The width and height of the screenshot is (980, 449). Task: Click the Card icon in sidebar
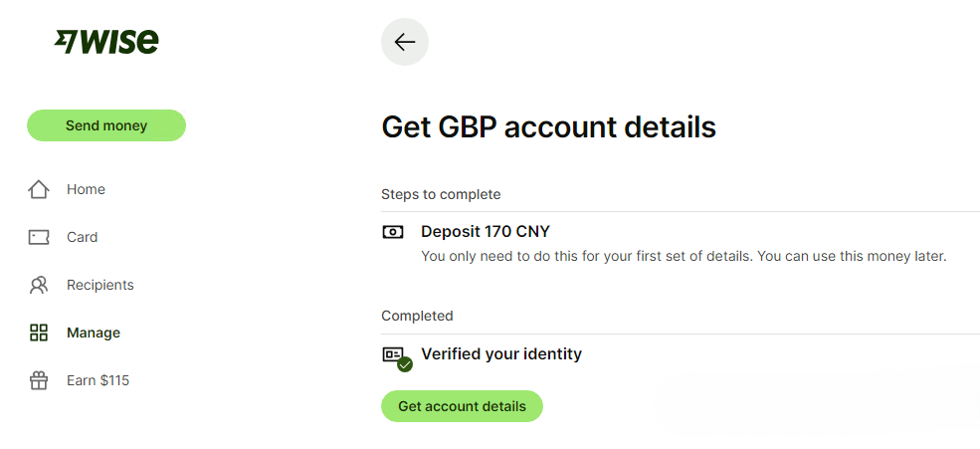[x=39, y=237]
